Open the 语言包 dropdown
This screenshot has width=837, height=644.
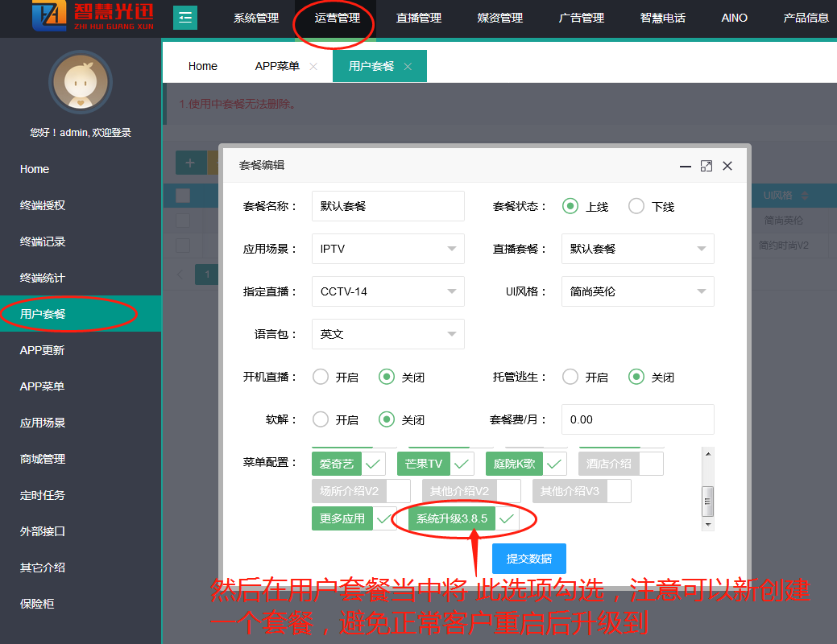(387, 334)
